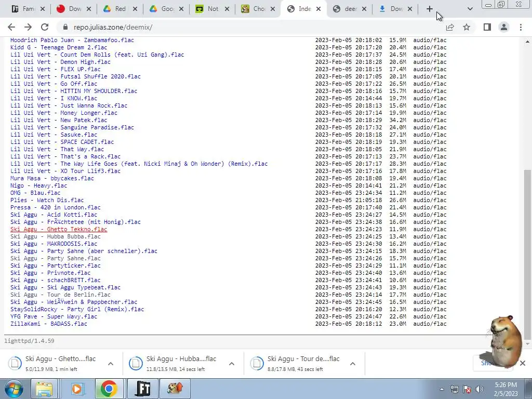This screenshot has height=399, width=532.
Task: Open the FT app in taskbar
Action: 142,389
